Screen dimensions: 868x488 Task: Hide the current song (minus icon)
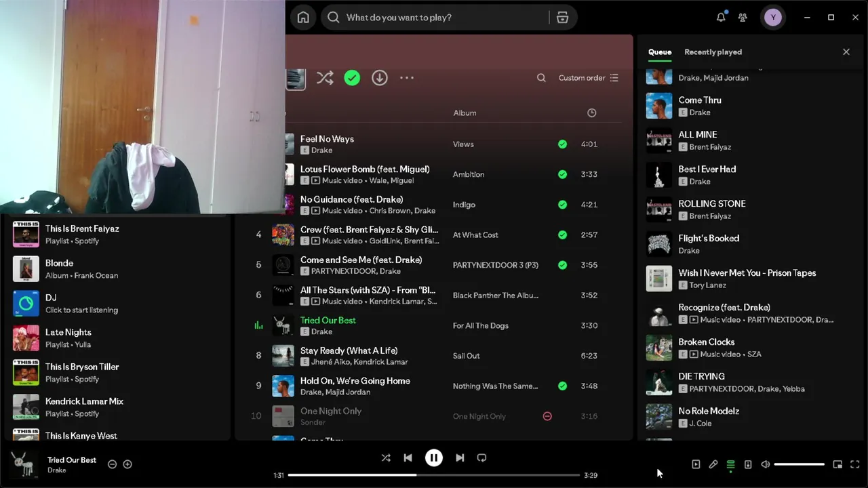(113, 464)
